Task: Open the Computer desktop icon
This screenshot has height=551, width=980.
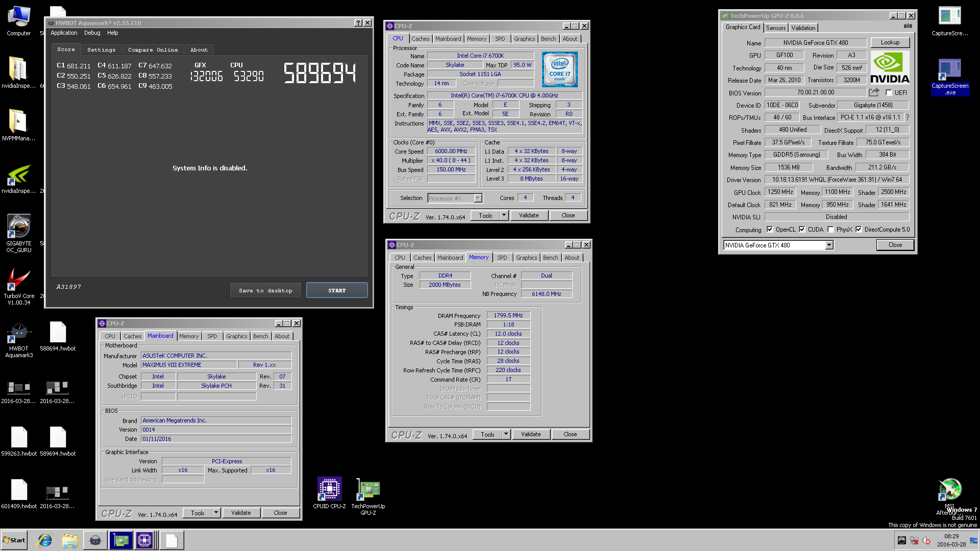Action: tap(19, 20)
